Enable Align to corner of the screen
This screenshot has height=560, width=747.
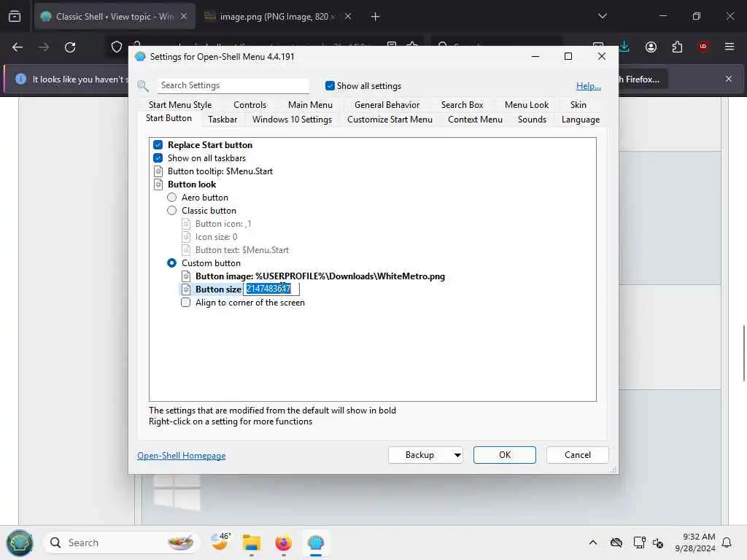click(x=186, y=303)
